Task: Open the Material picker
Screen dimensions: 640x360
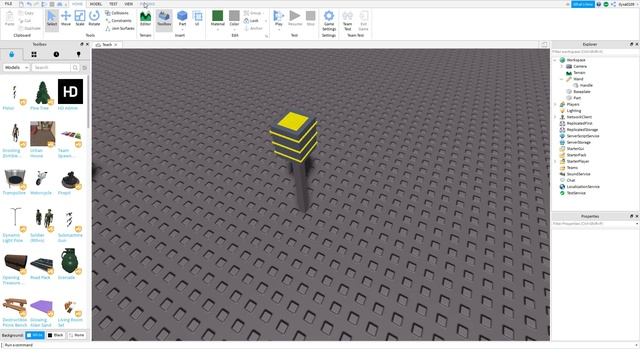Action: [218, 18]
